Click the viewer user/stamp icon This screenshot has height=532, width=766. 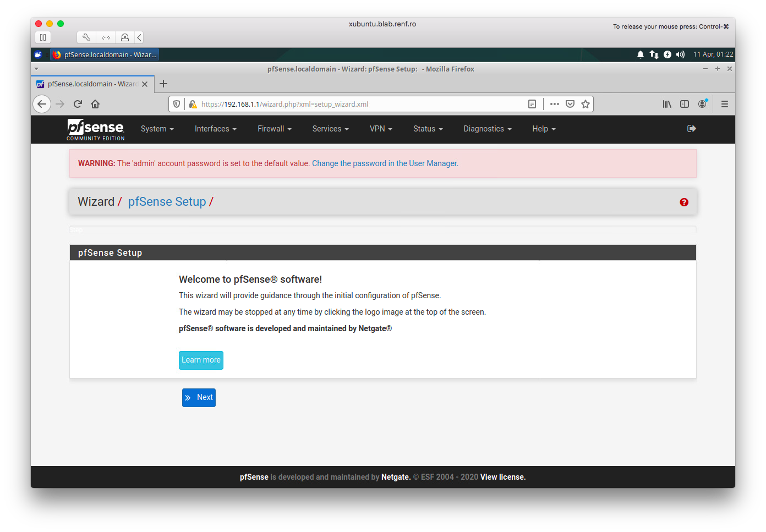(x=125, y=37)
